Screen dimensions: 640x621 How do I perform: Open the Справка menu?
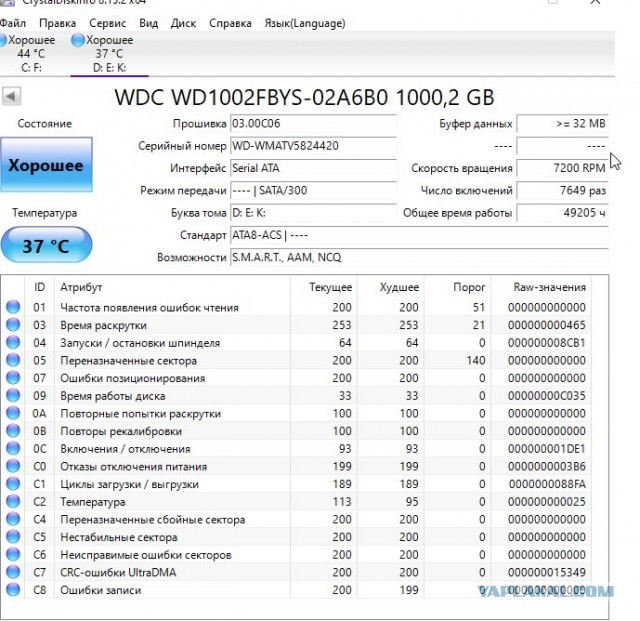coord(230,23)
